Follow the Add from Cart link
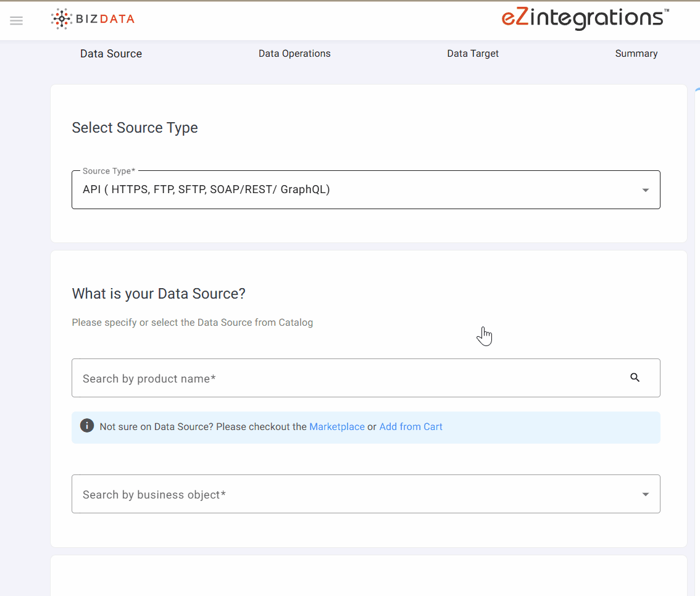 point(410,427)
